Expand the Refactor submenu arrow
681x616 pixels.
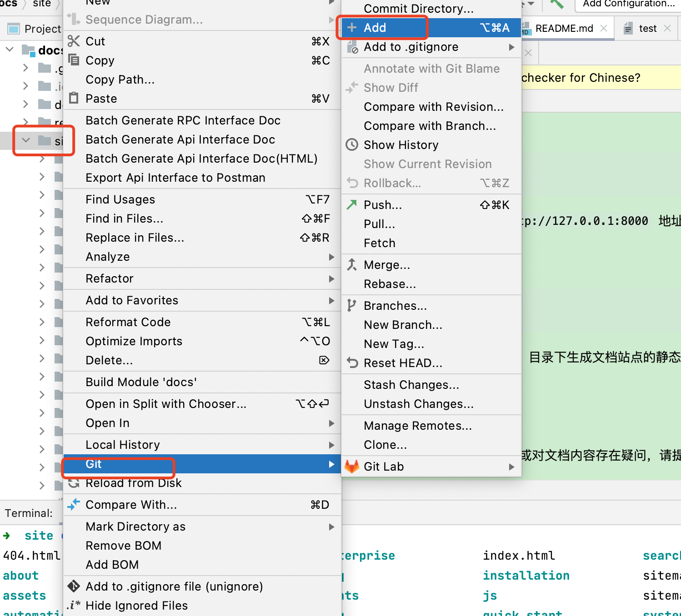pyautogui.click(x=331, y=278)
